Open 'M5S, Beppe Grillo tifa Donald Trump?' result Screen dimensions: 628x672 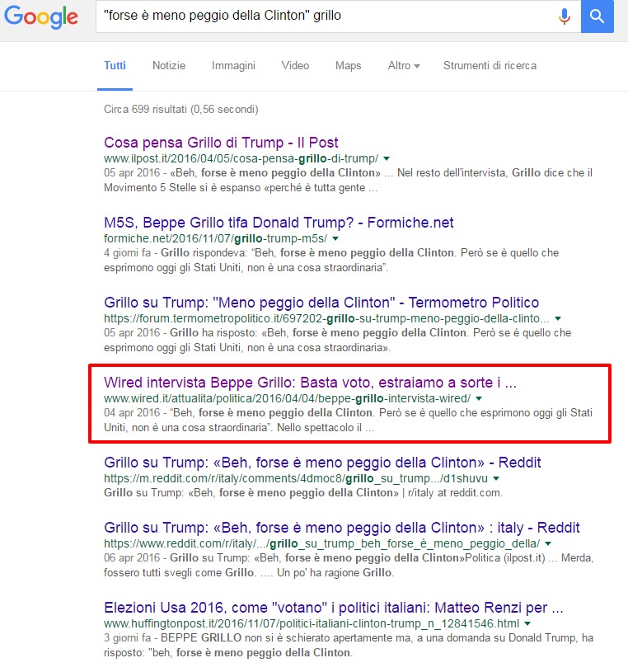(279, 223)
